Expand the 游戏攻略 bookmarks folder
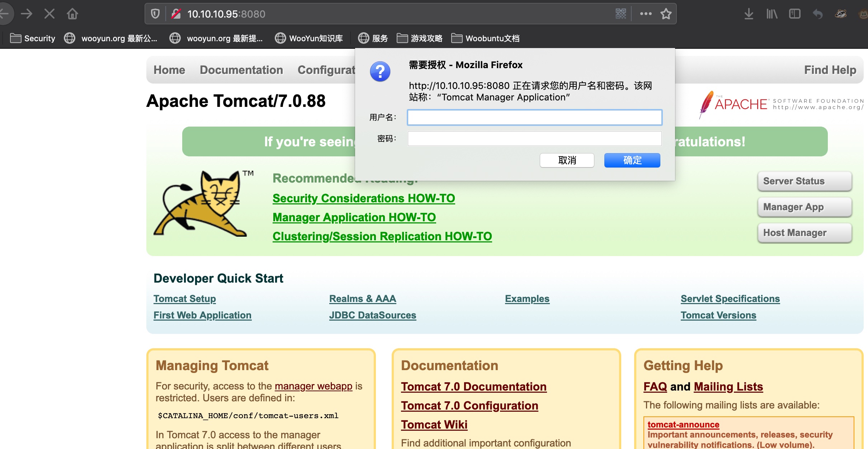This screenshot has width=868, height=449. pos(420,38)
